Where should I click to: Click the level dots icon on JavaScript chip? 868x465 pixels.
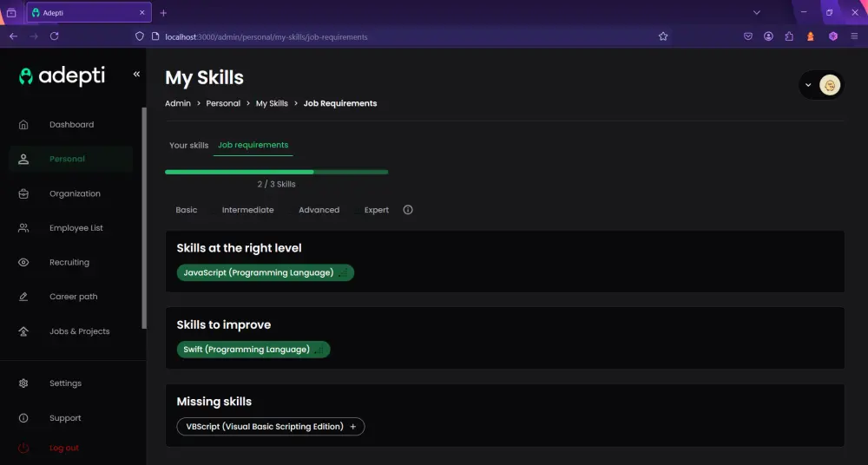(343, 272)
